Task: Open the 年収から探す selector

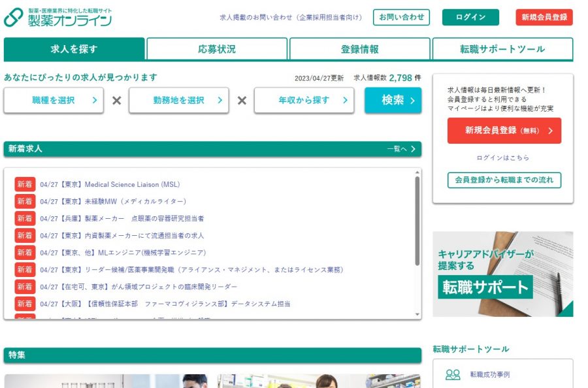Action: coord(304,101)
